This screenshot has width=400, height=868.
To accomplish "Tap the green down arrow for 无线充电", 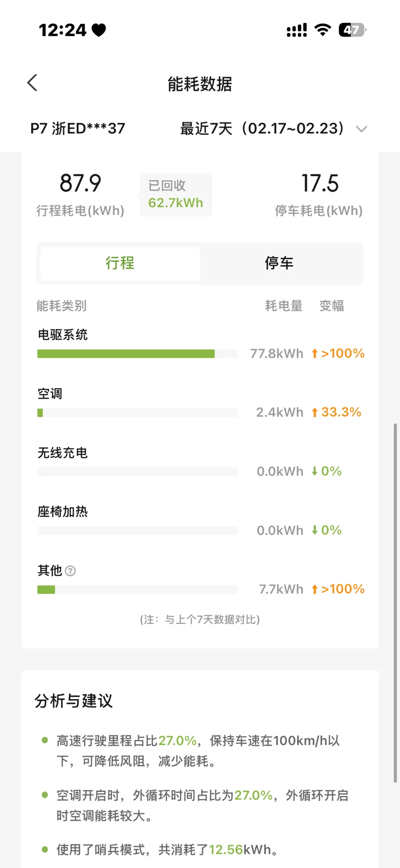I will click(315, 471).
